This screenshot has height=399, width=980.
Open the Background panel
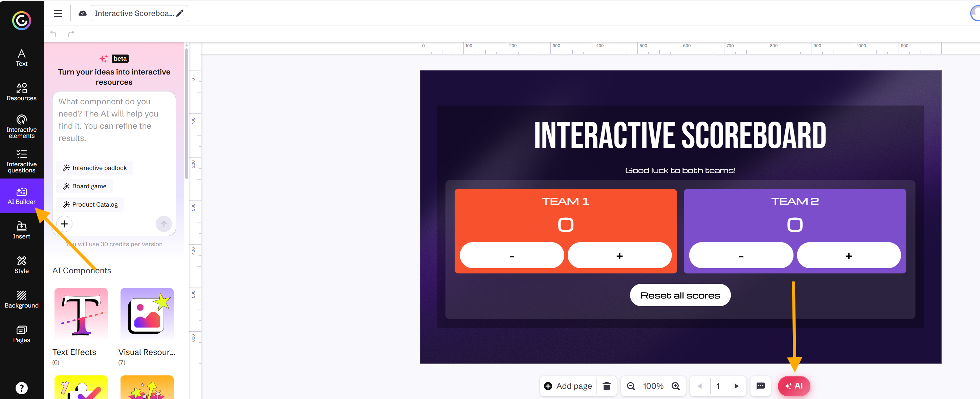click(22, 300)
